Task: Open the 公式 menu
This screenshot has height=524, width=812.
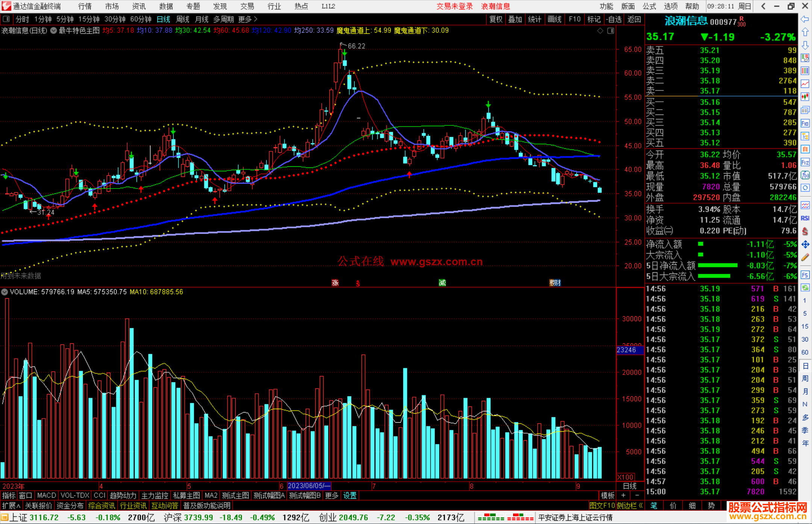Action: point(649,6)
